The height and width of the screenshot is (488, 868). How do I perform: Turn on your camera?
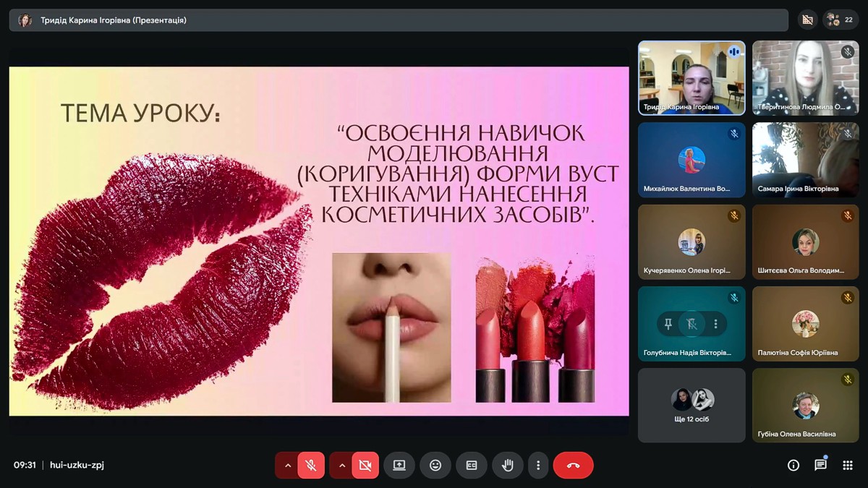(x=365, y=466)
